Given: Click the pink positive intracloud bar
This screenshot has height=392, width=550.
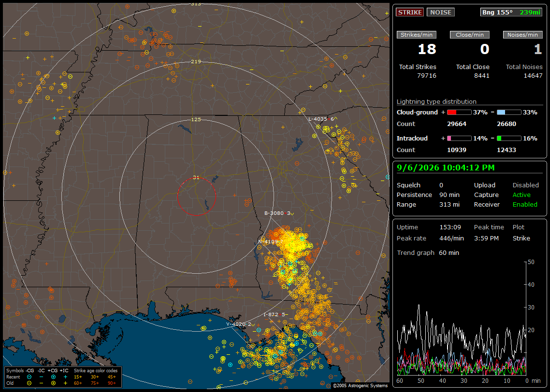Looking at the screenshot, I should (x=459, y=139).
